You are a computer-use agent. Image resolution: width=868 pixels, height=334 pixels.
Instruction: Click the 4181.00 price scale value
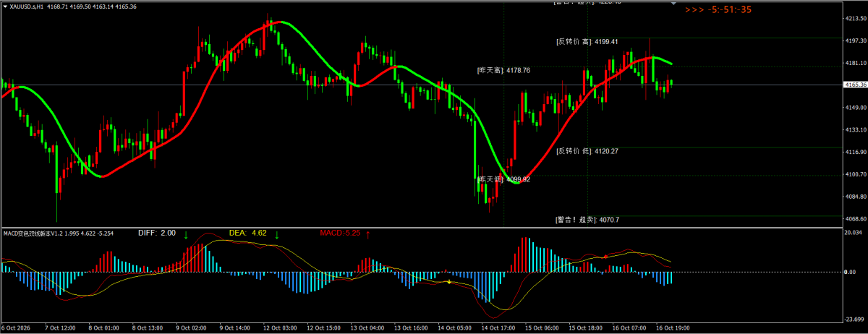tap(856, 64)
